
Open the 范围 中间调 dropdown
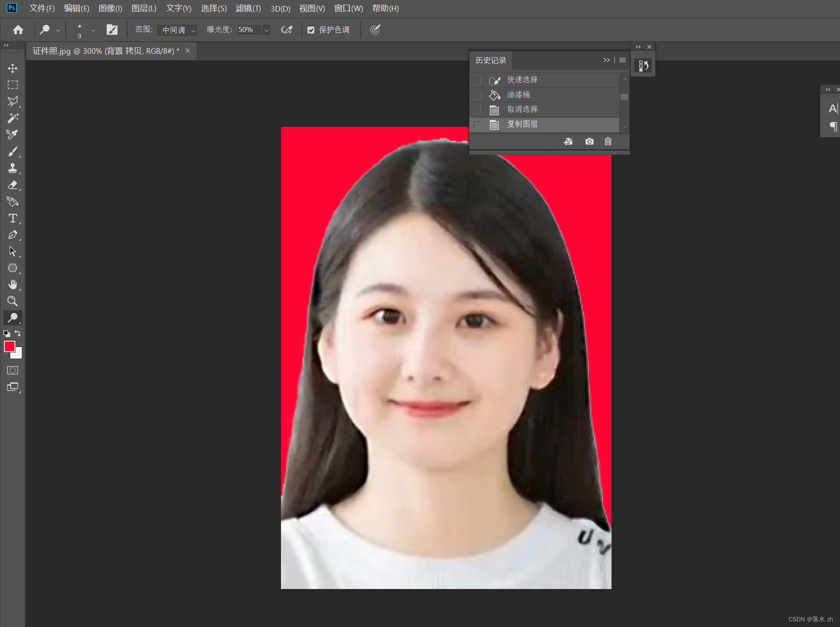pyautogui.click(x=177, y=30)
